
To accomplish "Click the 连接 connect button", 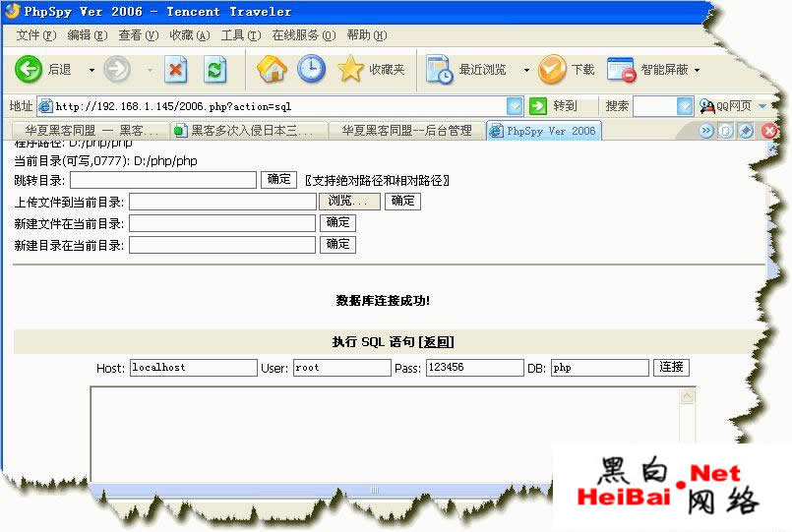I will (671, 367).
